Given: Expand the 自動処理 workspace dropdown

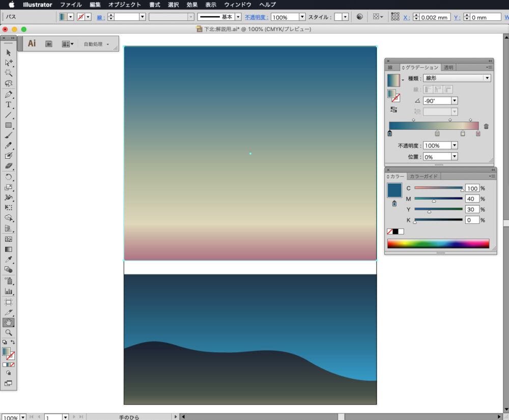Looking at the screenshot, I should pyautogui.click(x=97, y=44).
